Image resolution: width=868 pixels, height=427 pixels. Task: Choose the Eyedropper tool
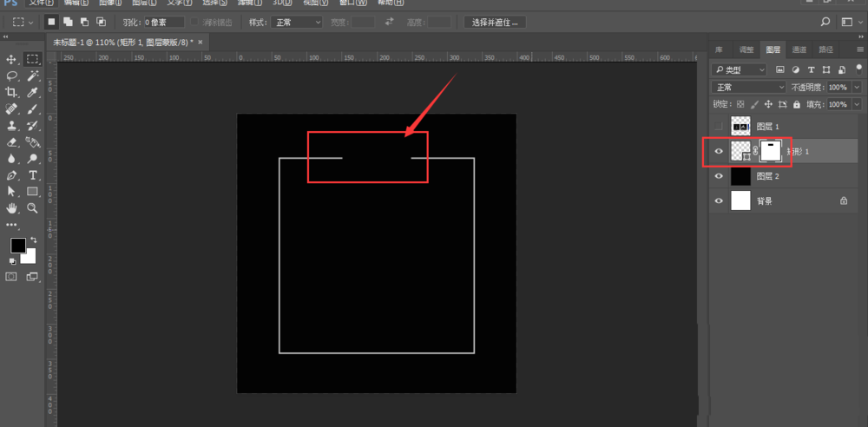click(32, 92)
